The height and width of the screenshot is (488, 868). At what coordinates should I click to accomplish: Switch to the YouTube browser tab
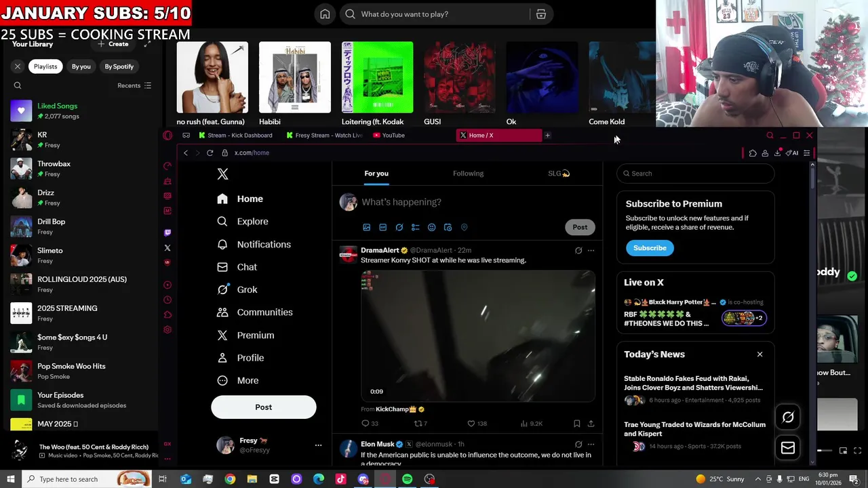(389, 136)
